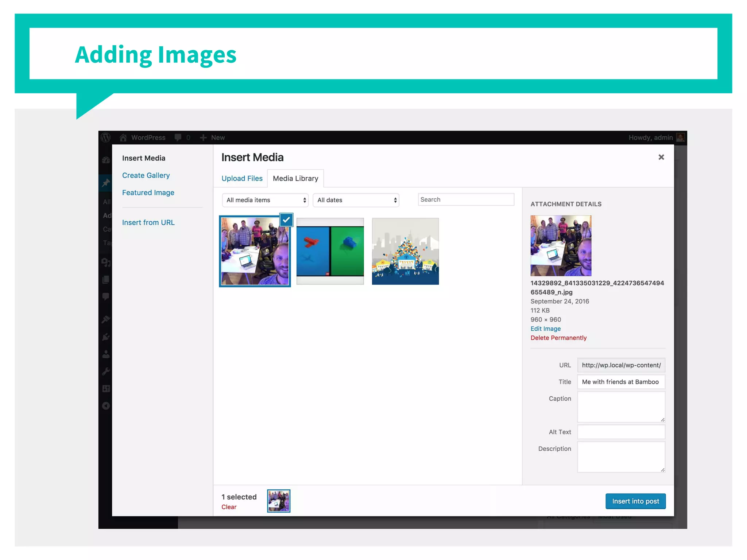Open the All dates filter dropdown

click(x=356, y=200)
